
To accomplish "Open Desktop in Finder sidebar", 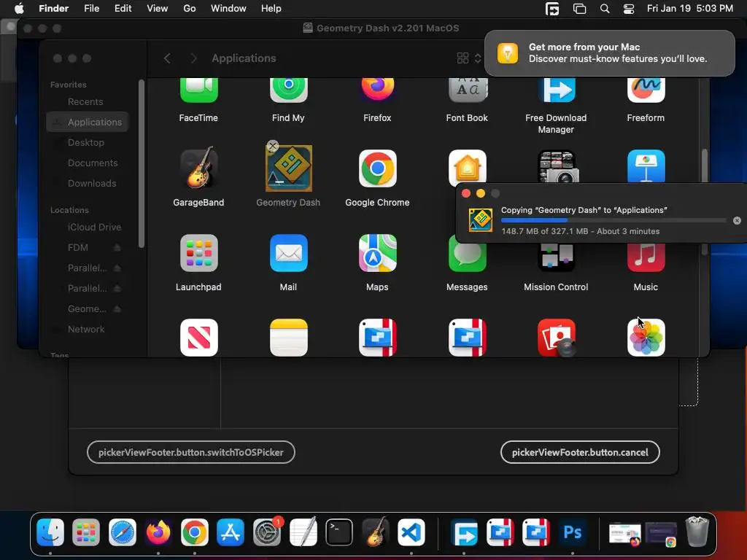I will [86, 142].
